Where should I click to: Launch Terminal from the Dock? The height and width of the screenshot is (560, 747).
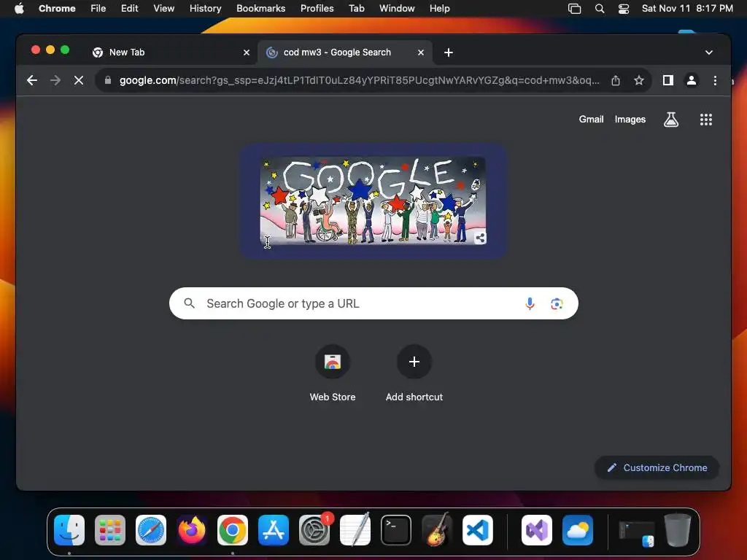point(396,530)
